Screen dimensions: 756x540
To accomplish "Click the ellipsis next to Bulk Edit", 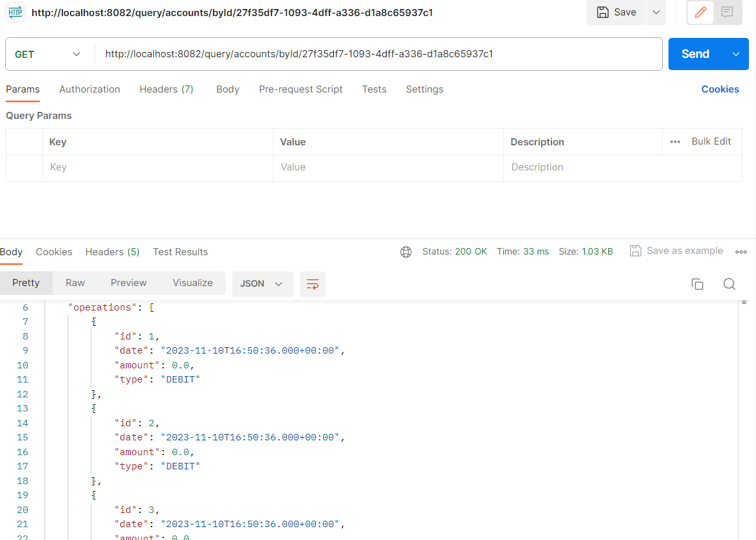I will [675, 141].
